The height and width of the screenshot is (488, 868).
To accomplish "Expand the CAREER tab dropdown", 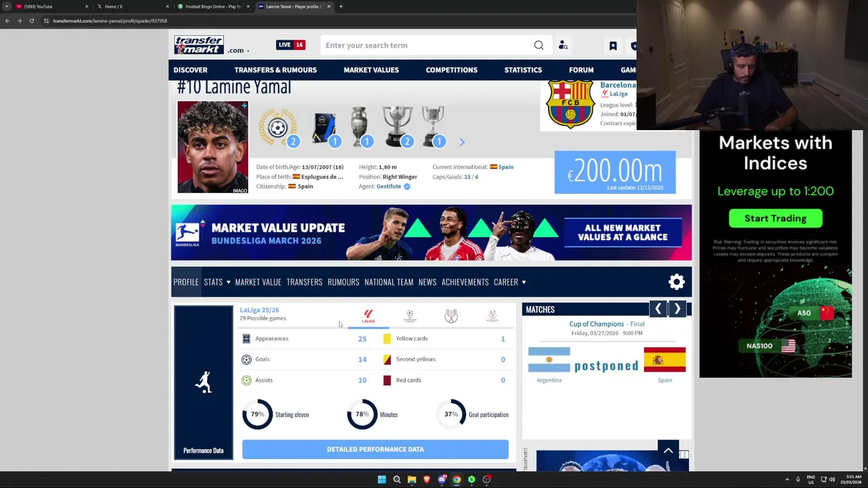I will [510, 282].
